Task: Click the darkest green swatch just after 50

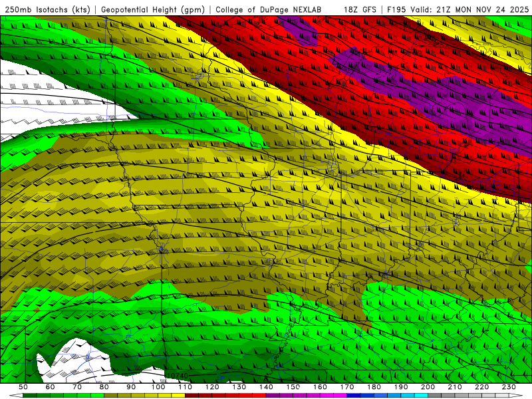Action: pos(30,396)
